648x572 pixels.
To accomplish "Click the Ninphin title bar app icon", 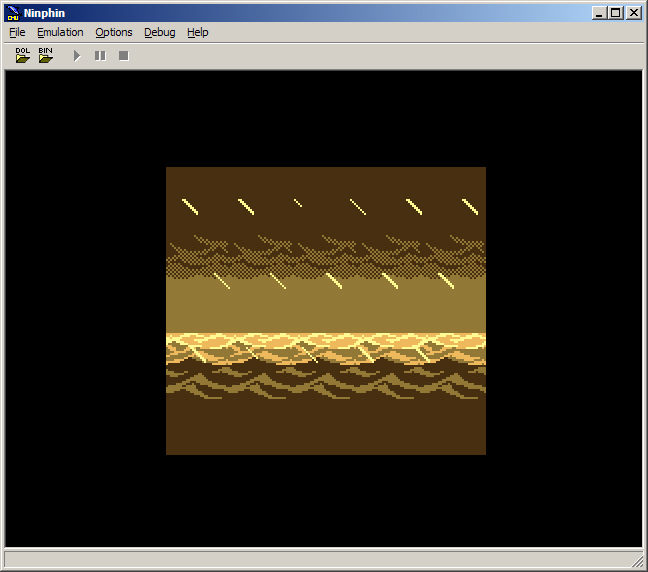I will click(13, 13).
